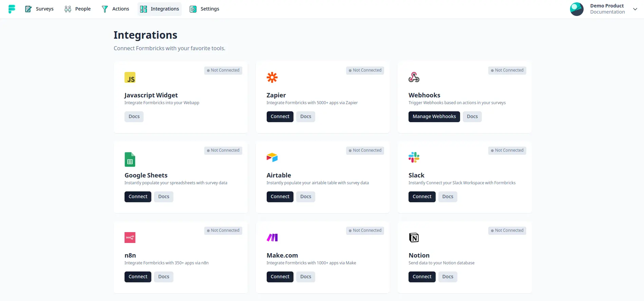Image resolution: width=644 pixels, height=301 pixels.
Task: Click the Slack logo icon
Action: tap(414, 157)
